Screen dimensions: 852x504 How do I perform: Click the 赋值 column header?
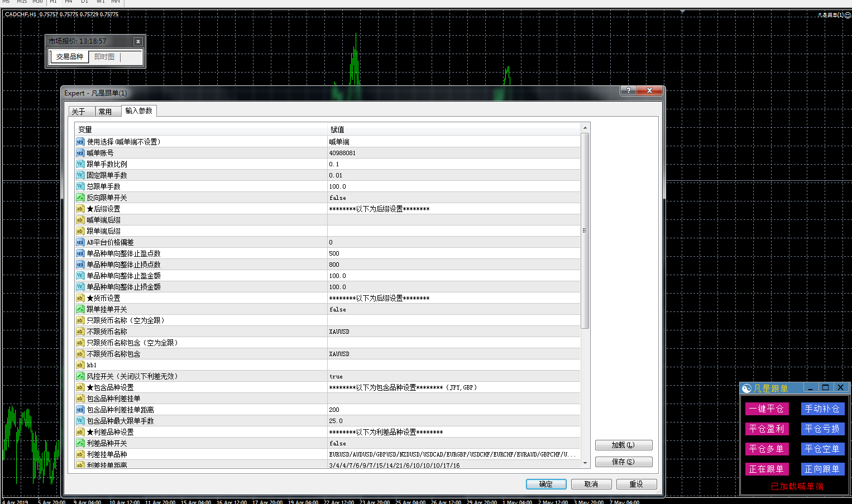coord(453,129)
